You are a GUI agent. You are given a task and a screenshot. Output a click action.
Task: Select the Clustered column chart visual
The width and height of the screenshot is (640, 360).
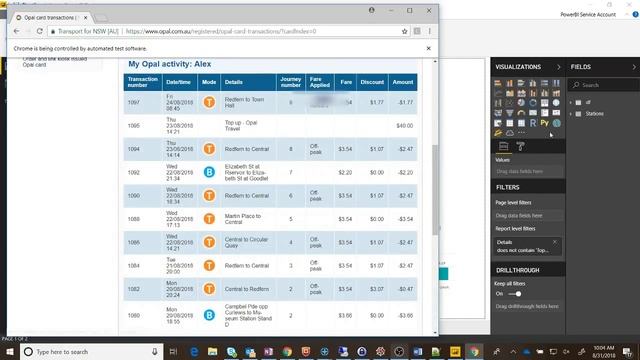pos(533,83)
